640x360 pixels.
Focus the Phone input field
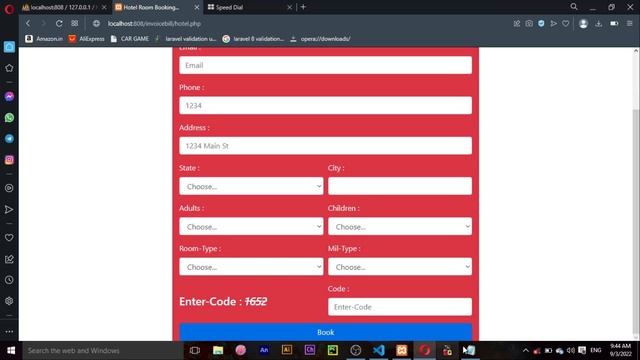[325, 105]
